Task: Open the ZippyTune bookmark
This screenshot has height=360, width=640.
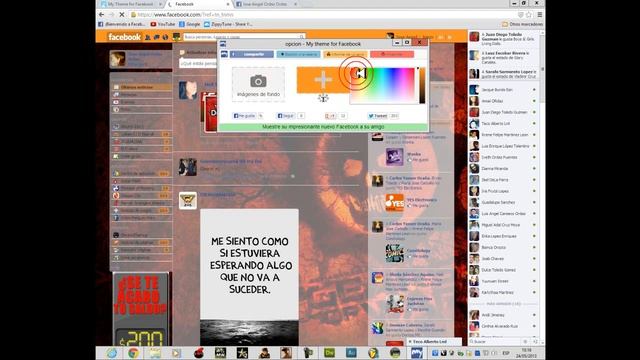Action: point(228,24)
